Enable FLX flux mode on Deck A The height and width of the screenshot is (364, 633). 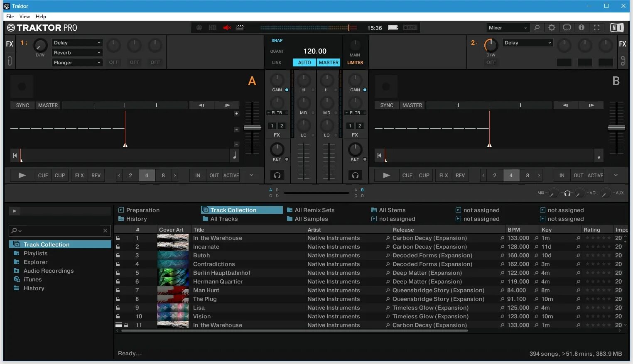79,175
